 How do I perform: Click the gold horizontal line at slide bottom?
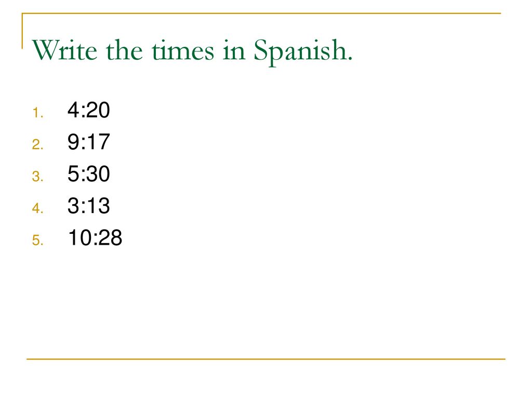point(266,358)
